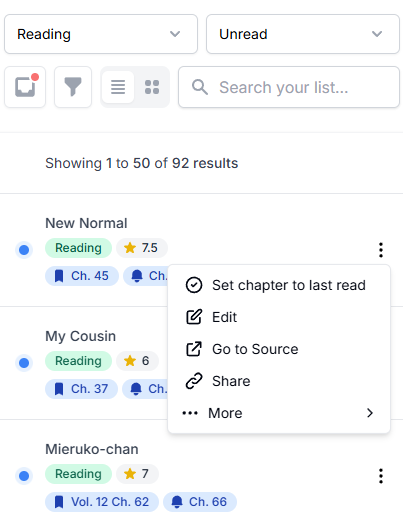Open three-dot menu for New Normal
This screenshot has height=526, width=403.
[x=381, y=250]
